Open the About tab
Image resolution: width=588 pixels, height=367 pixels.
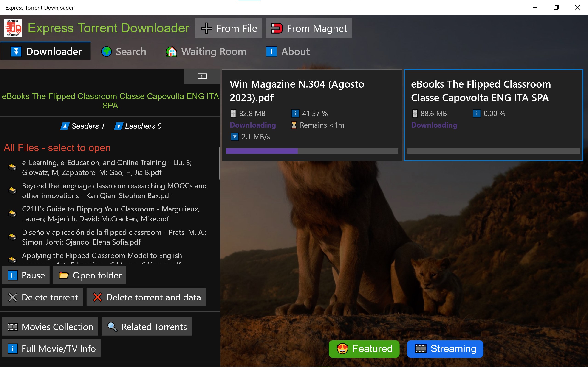pos(288,52)
